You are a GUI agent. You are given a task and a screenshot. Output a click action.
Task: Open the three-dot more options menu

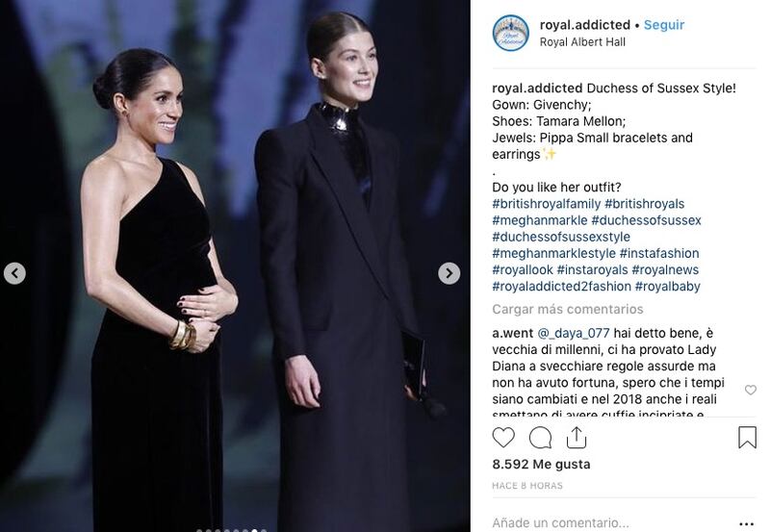coord(746,523)
